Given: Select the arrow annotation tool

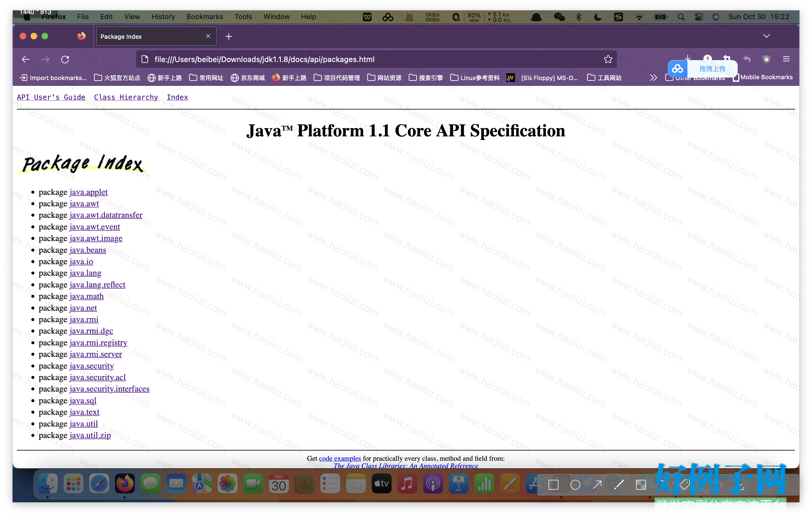Looking at the screenshot, I should pyautogui.click(x=597, y=485).
